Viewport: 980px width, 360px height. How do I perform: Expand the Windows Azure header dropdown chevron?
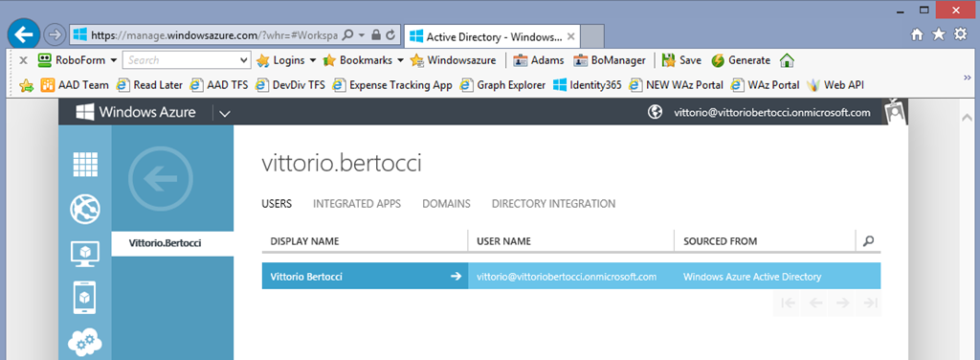225,113
